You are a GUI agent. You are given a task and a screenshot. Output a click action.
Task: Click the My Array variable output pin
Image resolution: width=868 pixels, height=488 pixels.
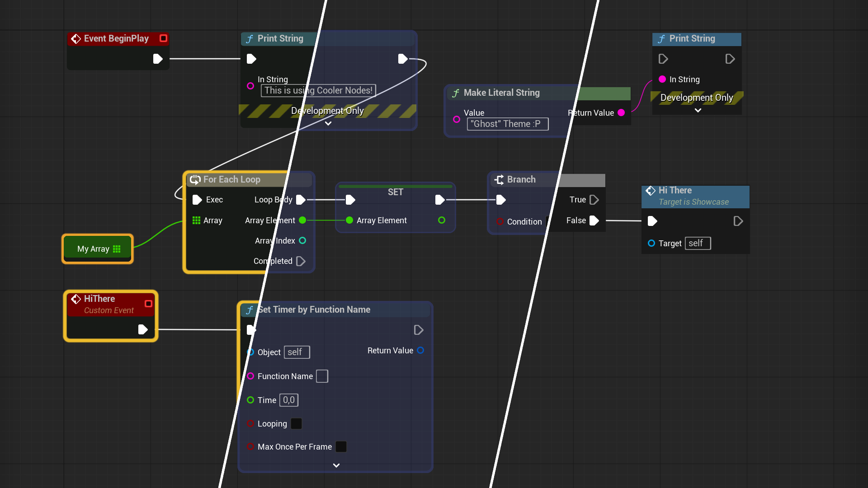117,249
